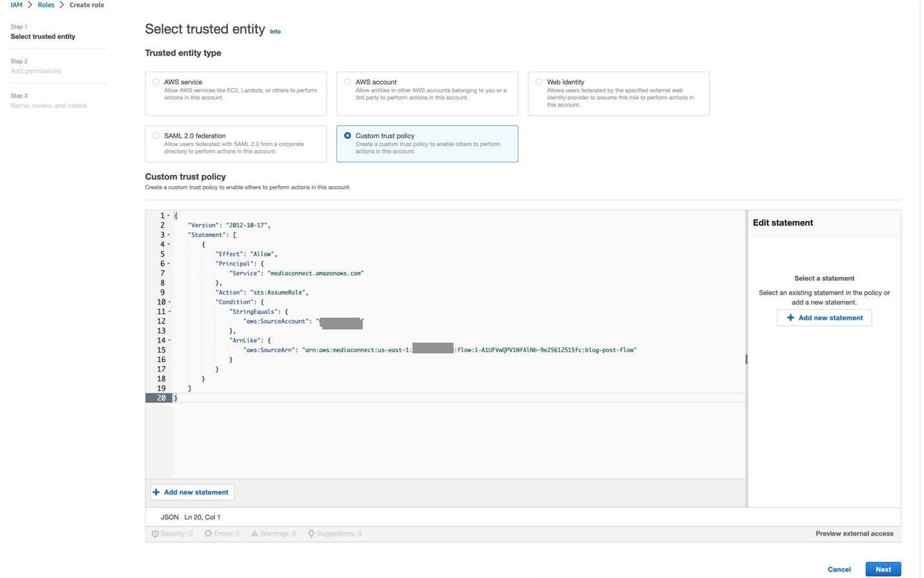This screenshot has height=578, width=924.
Task: Open the Roles breadcrumb link
Action: coord(46,5)
